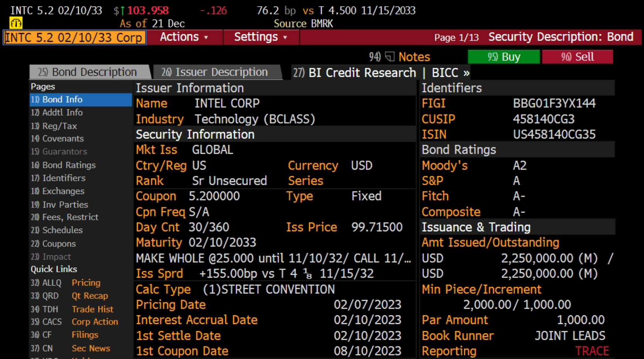
Task: Click the Composite rating A-
Action: pyautogui.click(x=519, y=212)
